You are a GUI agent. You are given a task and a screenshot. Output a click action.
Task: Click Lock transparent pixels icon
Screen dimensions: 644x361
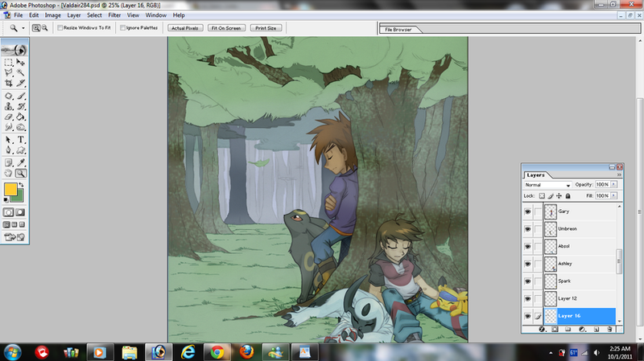[x=542, y=195]
